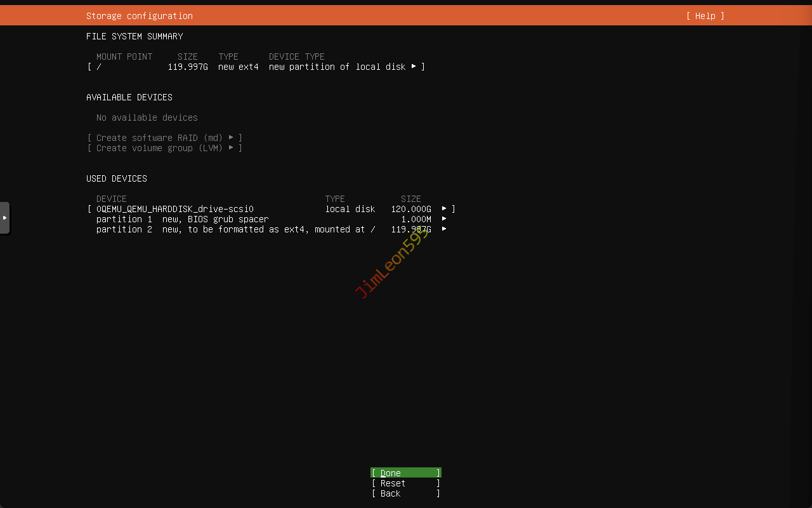This screenshot has width=812, height=508.
Task: Go Back to the previous screen
Action: pyautogui.click(x=406, y=493)
